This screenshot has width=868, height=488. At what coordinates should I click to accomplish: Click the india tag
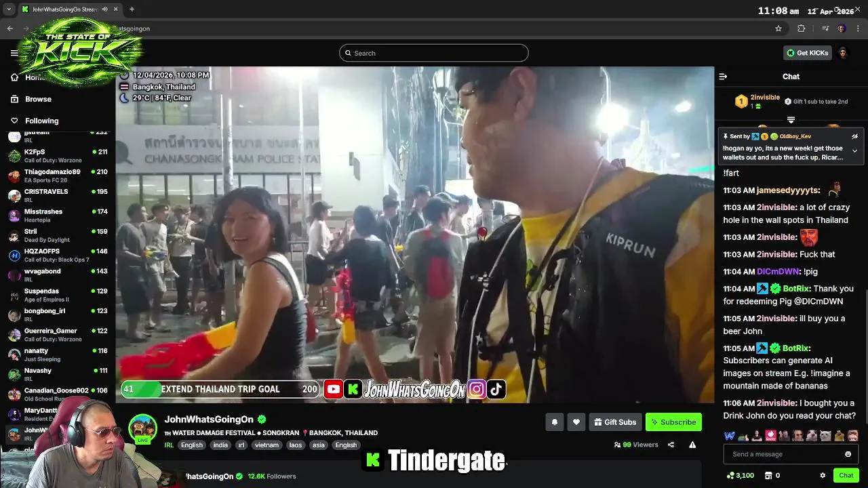click(x=220, y=445)
